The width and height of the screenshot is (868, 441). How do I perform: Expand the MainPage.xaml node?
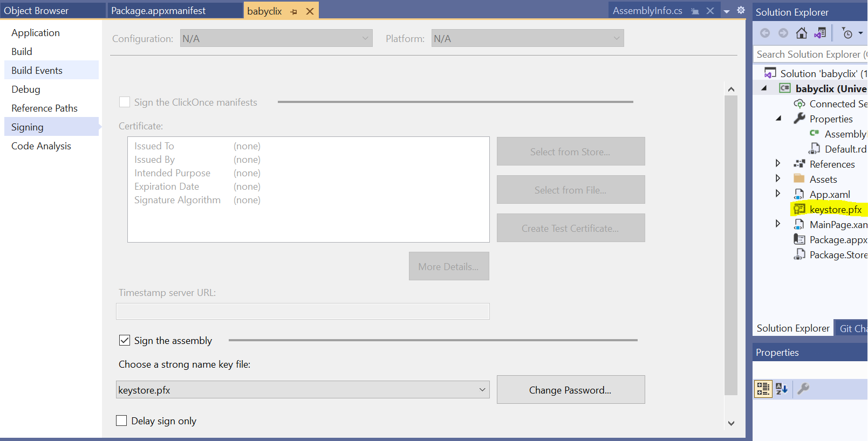777,224
